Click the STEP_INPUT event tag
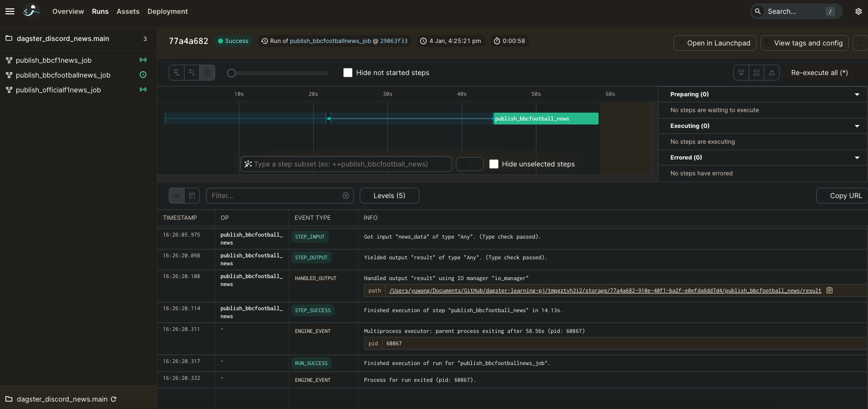The height and width of the screenshot is (409, 868). tap(310, 237)
